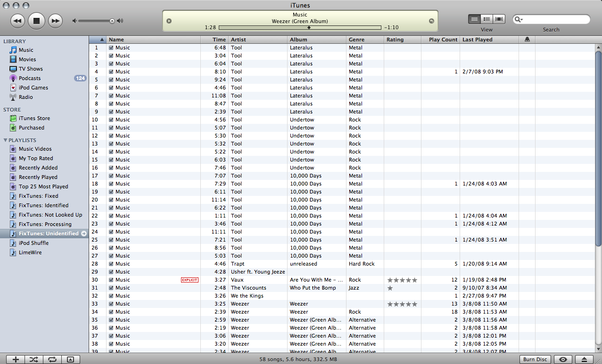
Task: Sort by Genre column header
Action: coord(365,40)
